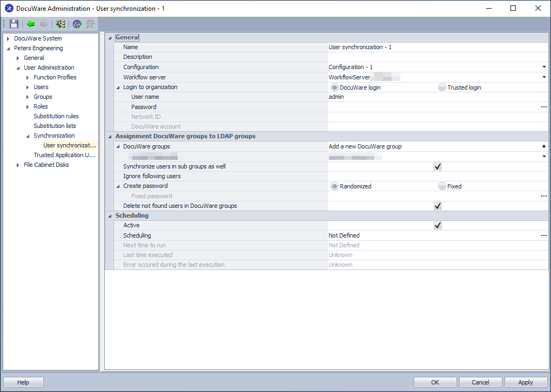The width and height of the screenshot is (551, 392).
Task: Select the Trusted login radio button
Action: (x=442, y=87)
